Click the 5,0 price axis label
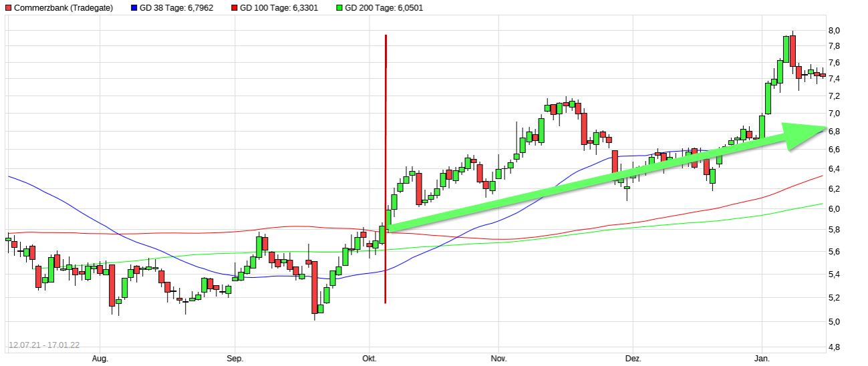Screen dimensions: 868x366 (x=834, y=321)
